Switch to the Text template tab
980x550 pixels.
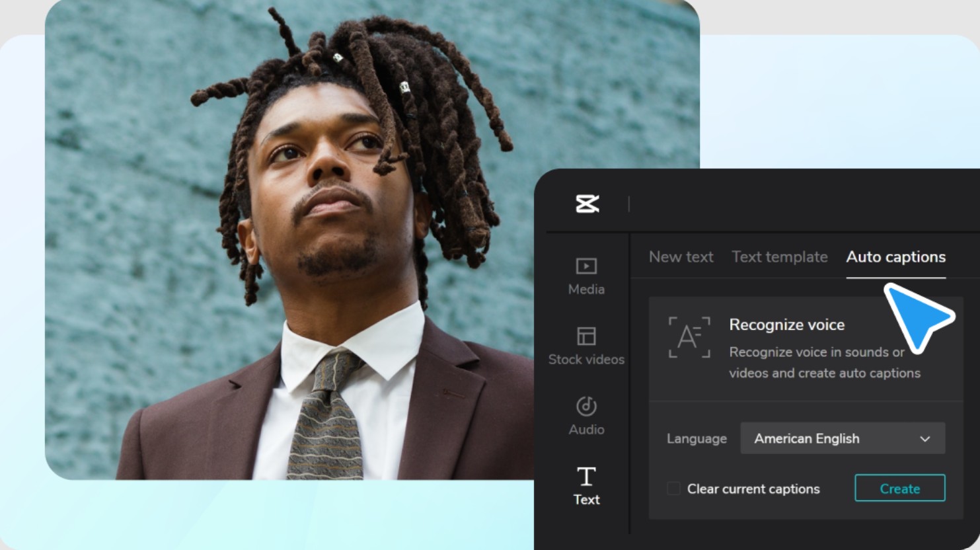[x=779, y=256]
